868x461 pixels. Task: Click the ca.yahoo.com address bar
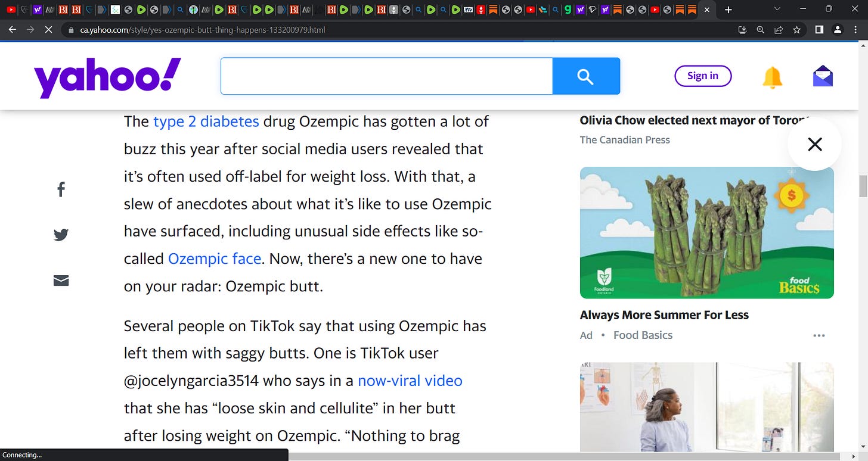coord(399,30)
